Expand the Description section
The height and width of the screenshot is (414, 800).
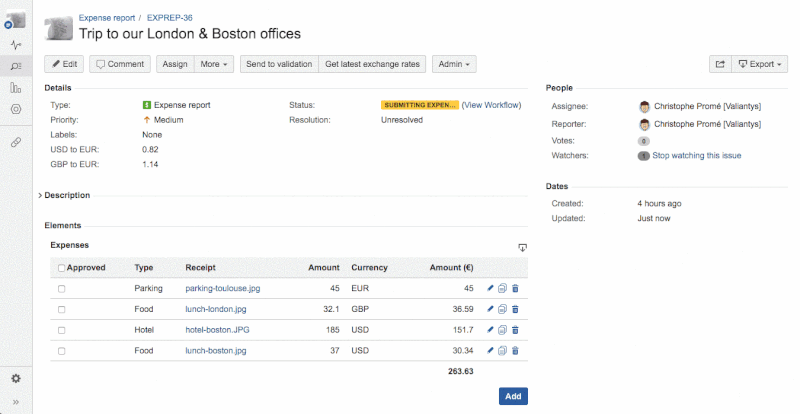tap(66, 195)
